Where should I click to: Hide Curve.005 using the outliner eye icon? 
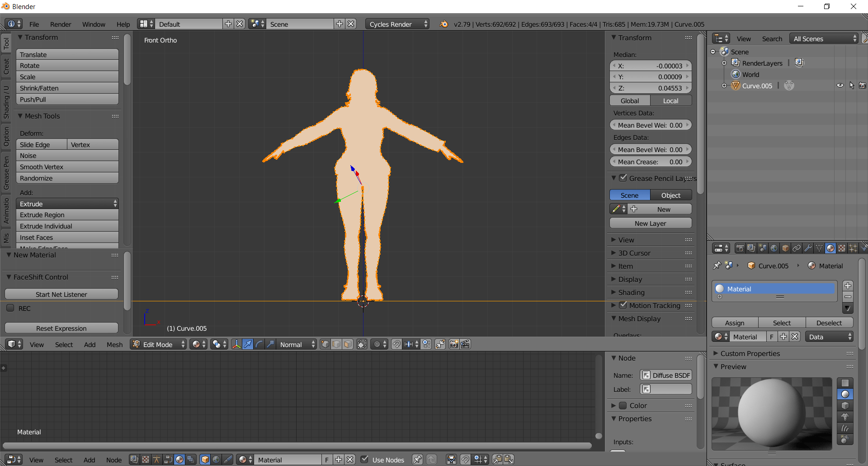(x=840, y=86)
